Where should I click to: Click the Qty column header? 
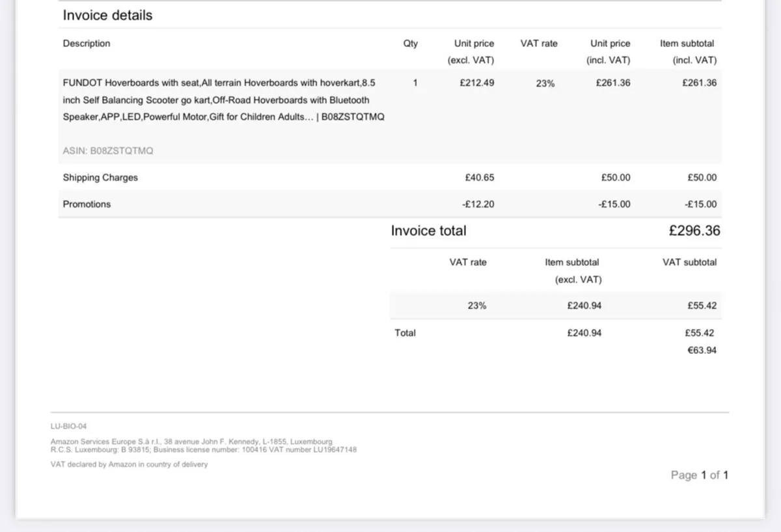pos(411,44)
